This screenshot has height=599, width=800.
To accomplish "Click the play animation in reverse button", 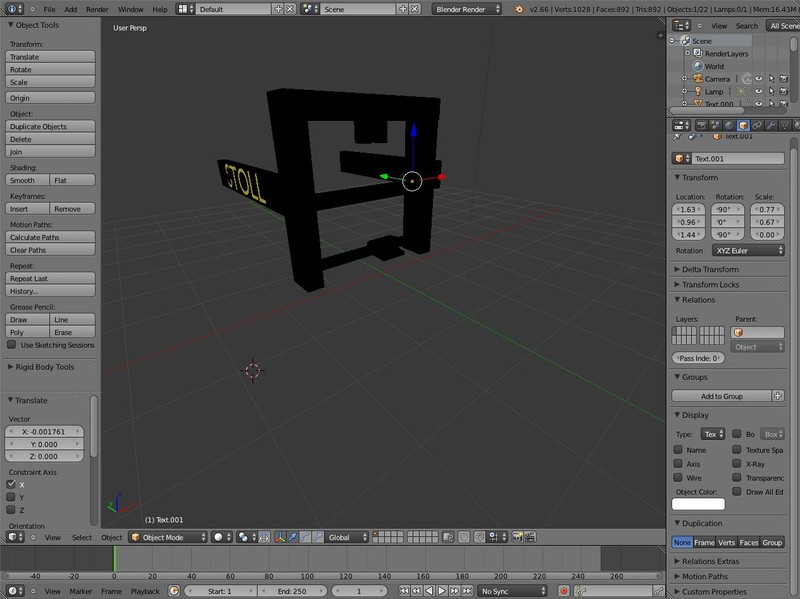I will click(x=429, y=591).
